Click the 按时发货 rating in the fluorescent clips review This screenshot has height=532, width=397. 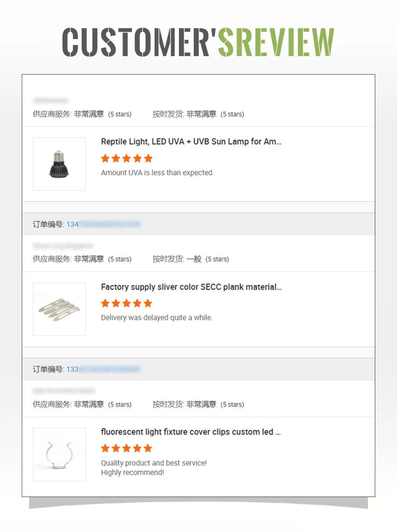pyautogui.click(x=201, y=404)
